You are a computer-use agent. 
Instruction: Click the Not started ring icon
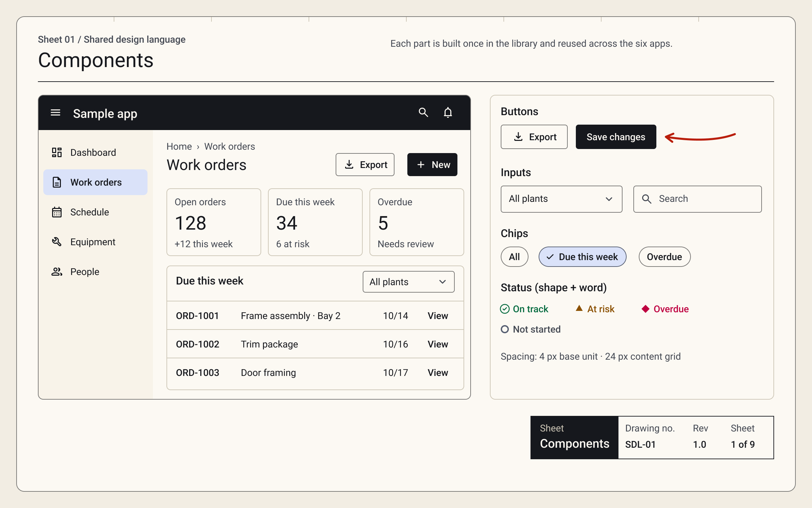505,329
